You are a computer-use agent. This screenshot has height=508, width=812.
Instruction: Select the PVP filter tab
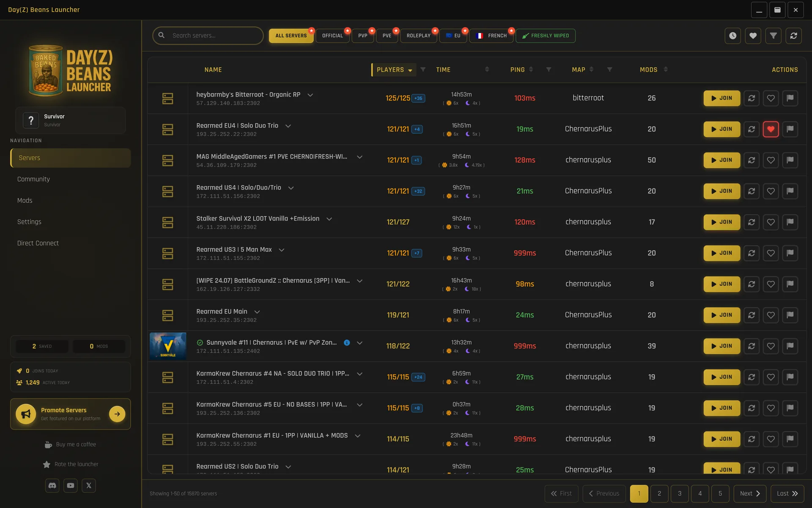[x=363, y=36]
